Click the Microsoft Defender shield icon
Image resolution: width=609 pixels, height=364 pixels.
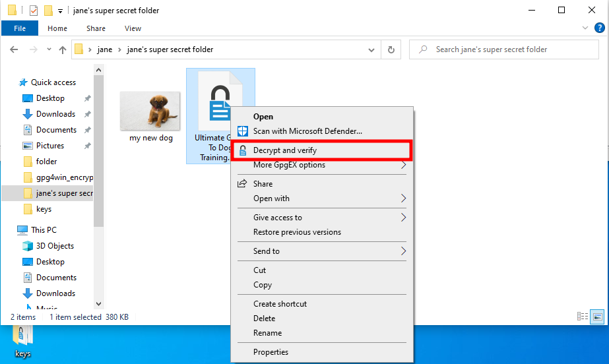tap(243, 131)
